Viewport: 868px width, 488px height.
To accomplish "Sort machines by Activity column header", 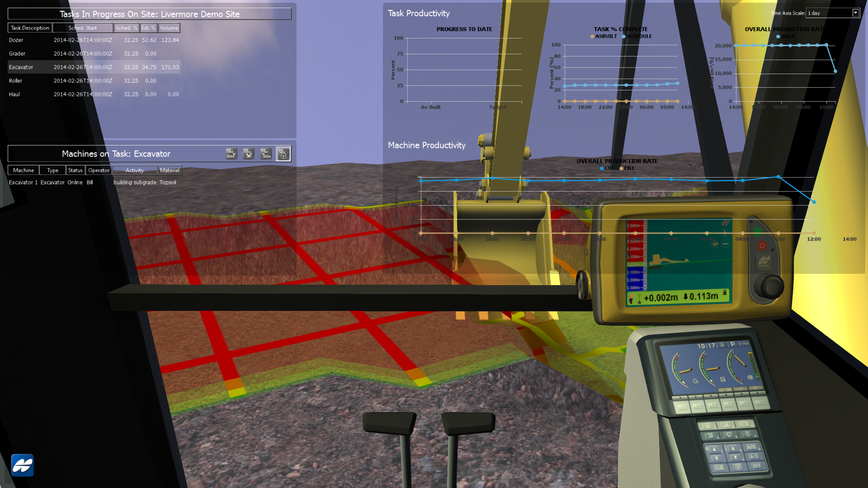I will coord(135,170).
